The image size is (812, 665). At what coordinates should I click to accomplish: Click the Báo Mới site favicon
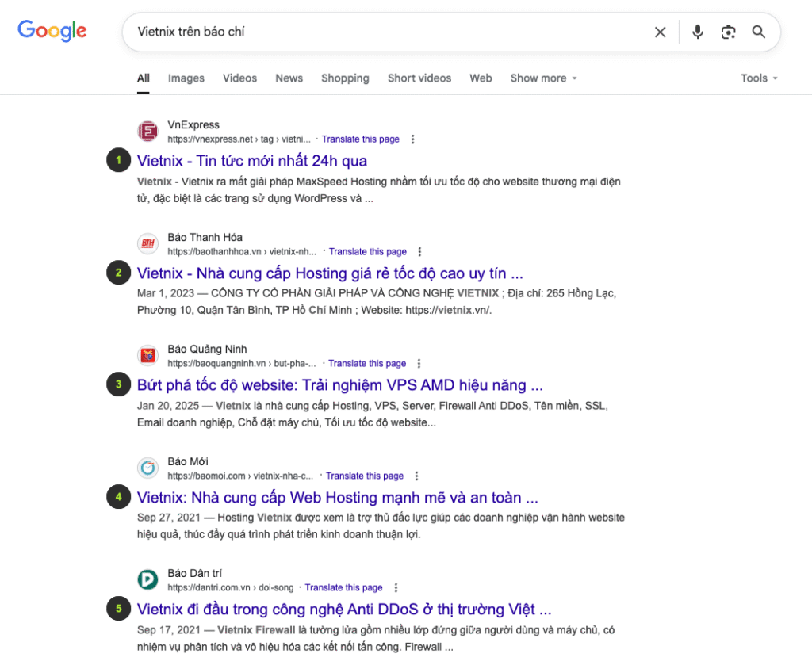(147, 468)
